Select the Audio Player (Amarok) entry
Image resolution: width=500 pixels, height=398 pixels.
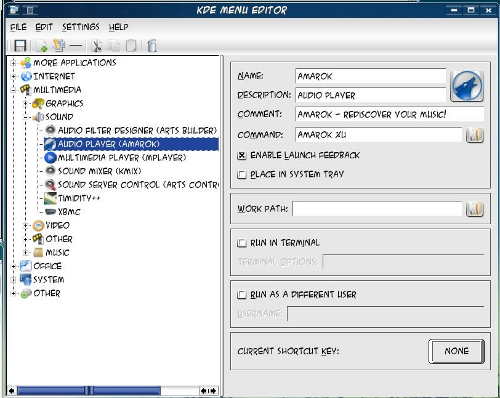click(x=131, y=144)
